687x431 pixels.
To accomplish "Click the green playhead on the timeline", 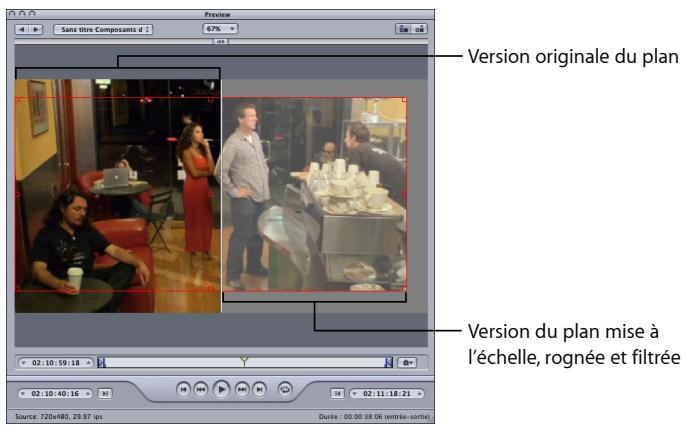I will pyautogui.click(x=244, y=359).
